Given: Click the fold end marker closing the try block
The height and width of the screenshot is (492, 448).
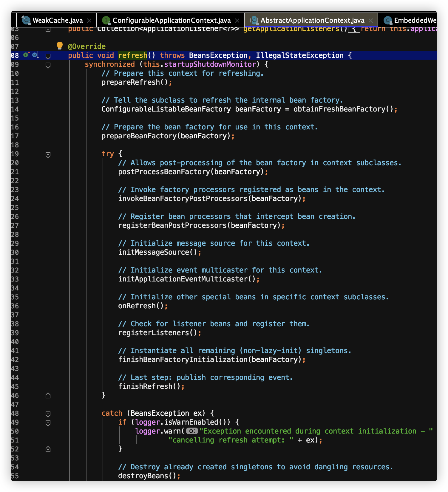Looking at the screenshot, I should [48, 395].
